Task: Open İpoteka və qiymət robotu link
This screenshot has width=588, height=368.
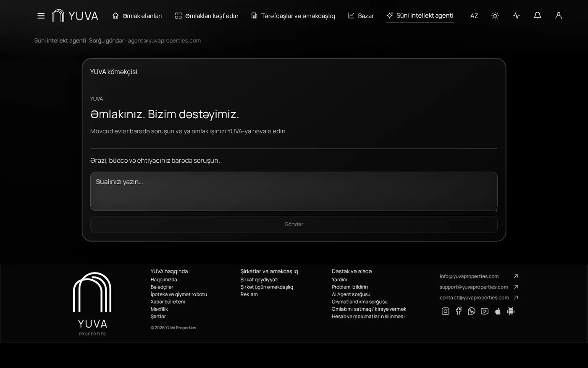Action: [x=179, y=294]
